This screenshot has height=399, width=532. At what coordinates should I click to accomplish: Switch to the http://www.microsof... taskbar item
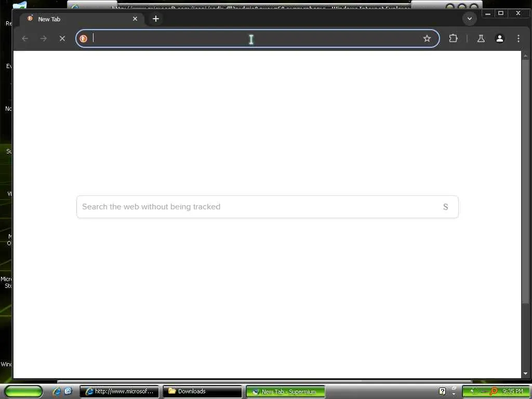119,391
